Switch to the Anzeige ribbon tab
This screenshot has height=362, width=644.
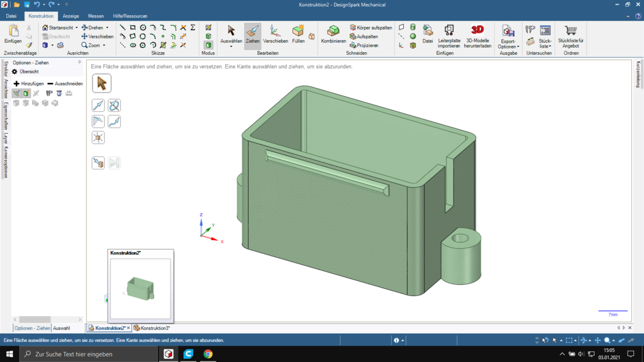click(70, 16)
